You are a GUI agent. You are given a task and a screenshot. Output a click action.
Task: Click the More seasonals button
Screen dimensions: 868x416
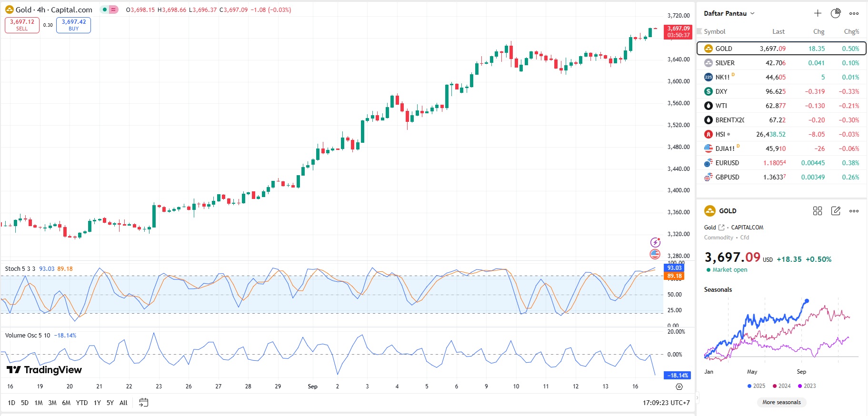[781, 402]
